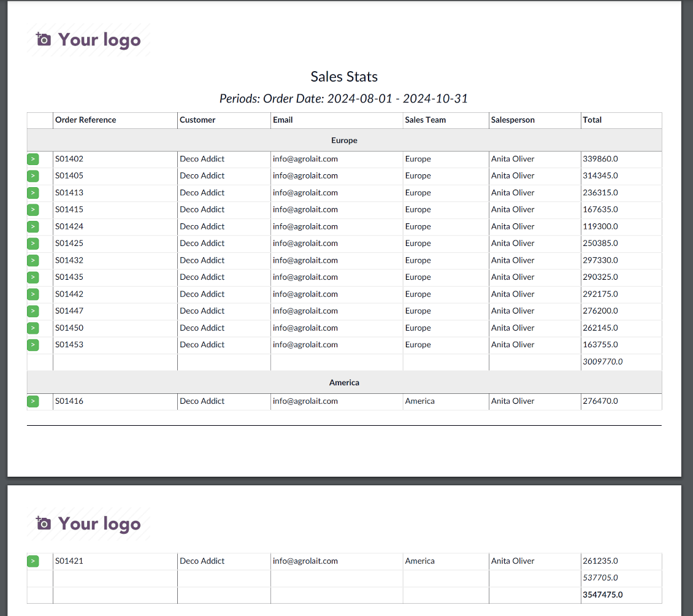The image size is (693, 616).
Task: Click green arrow next to S01453
Action: click(x=33, y=345)
